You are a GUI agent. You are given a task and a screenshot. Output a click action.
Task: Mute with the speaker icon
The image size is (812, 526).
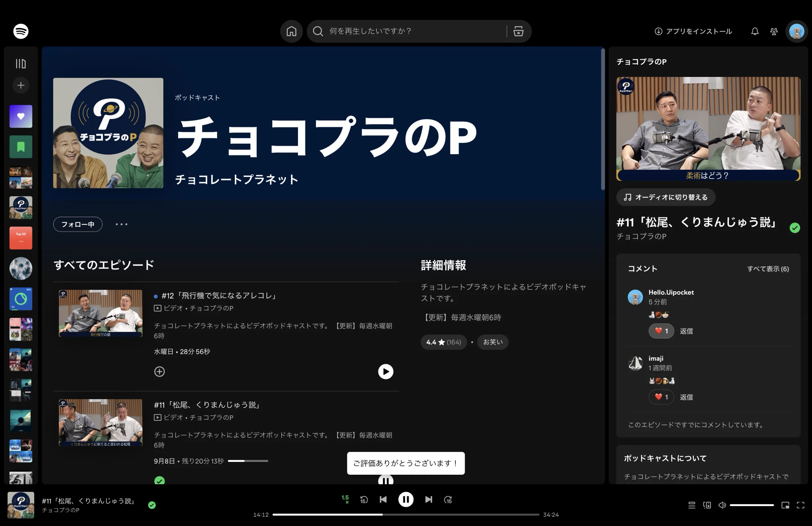pyautogui.click(x=722, y=505)
